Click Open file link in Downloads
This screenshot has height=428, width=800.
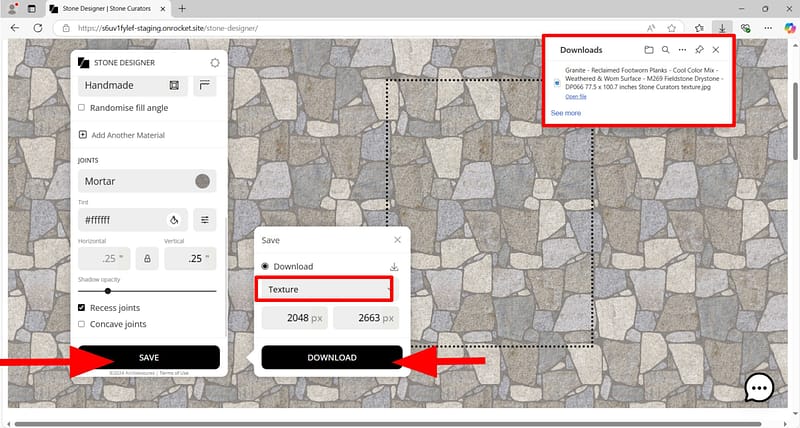pyautogui.click(x=576, y=96)
